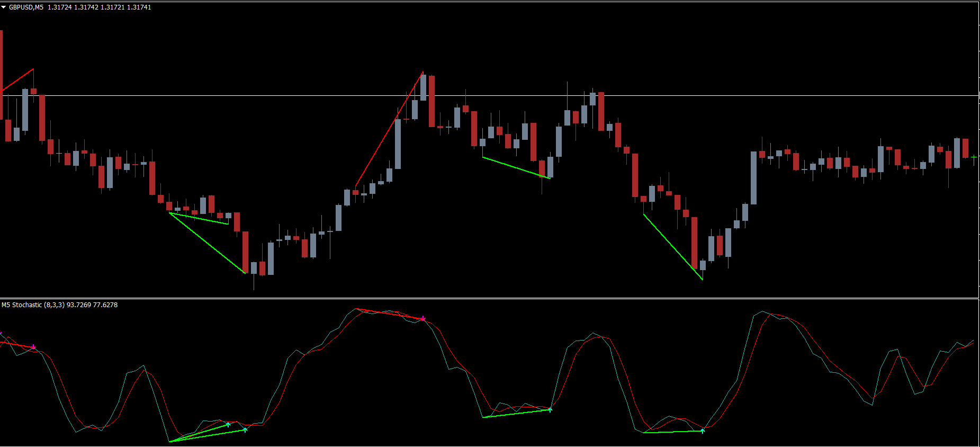Image resolution: width=980 pixels, height=447 pixels.
Task: Select the red divergence line atop the stochastic peak
Action: point(389,314)
